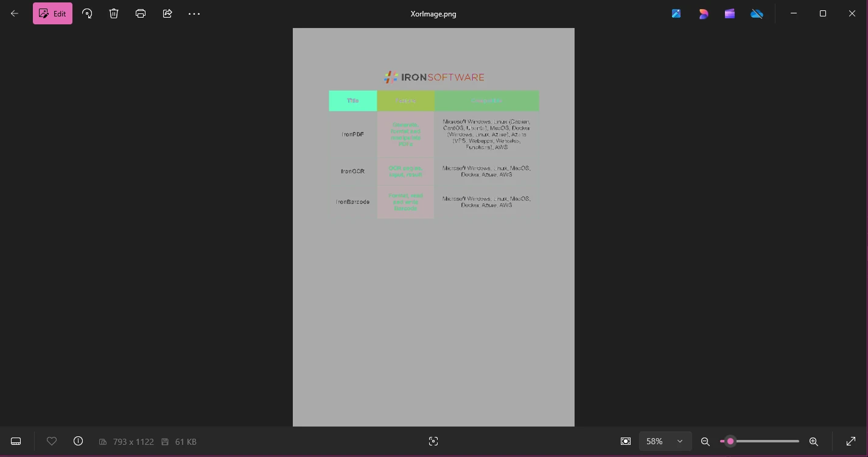Screen dimensions: 868x457
Task: Show file info with the info icon
Action: 78,441
